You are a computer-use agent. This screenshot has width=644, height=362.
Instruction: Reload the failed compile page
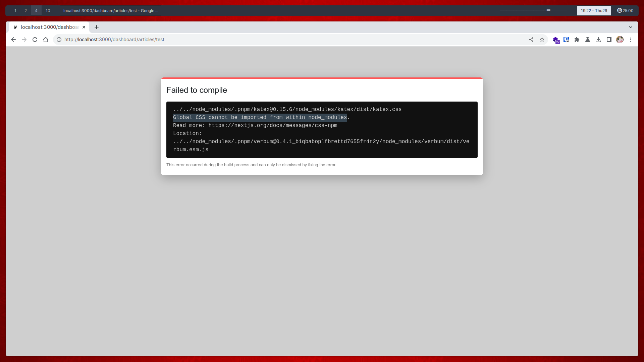point(35,40)
